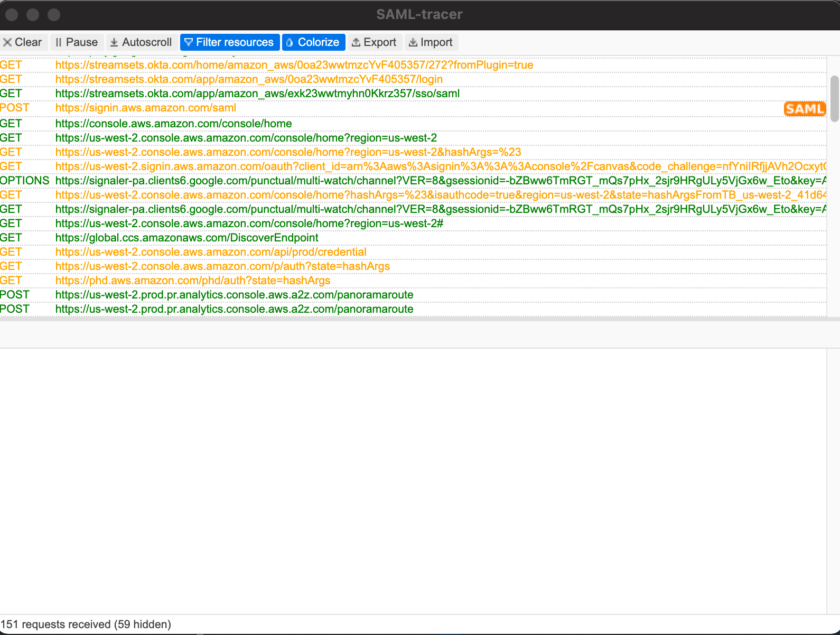Toggle Colorize highlighting

coord(314,42)
